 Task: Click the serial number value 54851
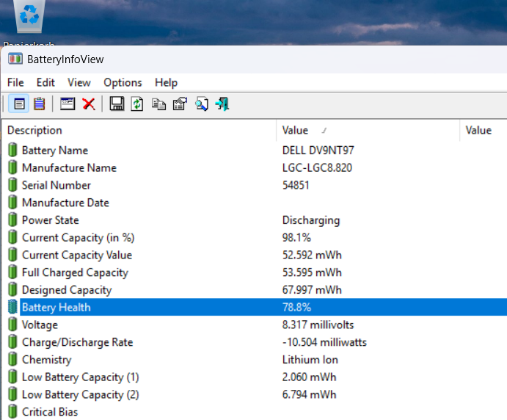[296, 185]
